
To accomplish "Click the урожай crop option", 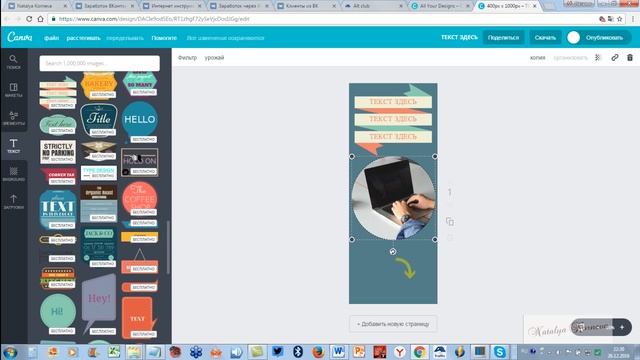I will (x=214, y=58).
